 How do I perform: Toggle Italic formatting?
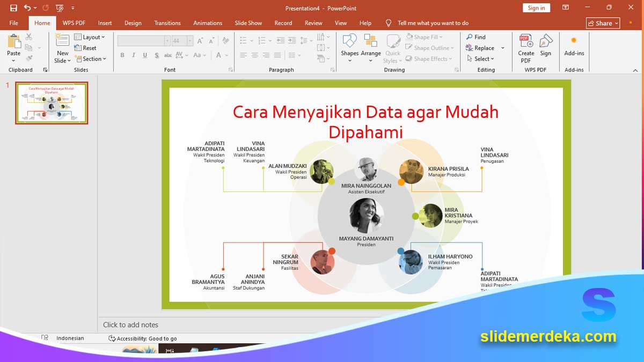point(134,55)
